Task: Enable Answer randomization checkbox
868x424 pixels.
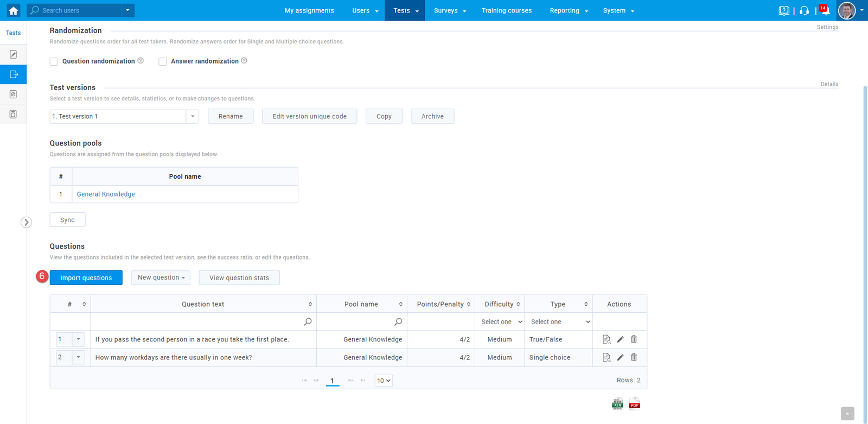Action: point(163,61)
